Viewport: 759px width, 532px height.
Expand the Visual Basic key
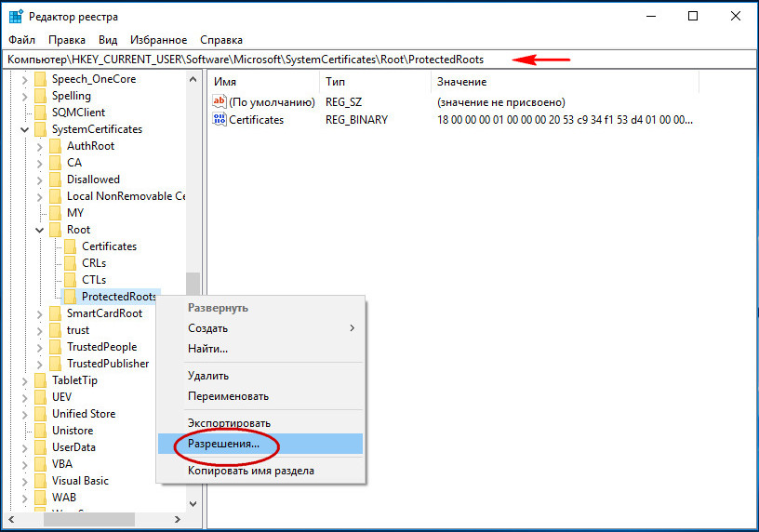(25, 481)
